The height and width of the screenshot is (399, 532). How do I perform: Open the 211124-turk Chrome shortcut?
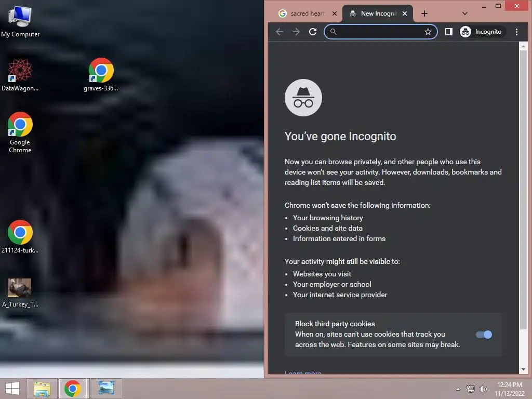[20, 237]
